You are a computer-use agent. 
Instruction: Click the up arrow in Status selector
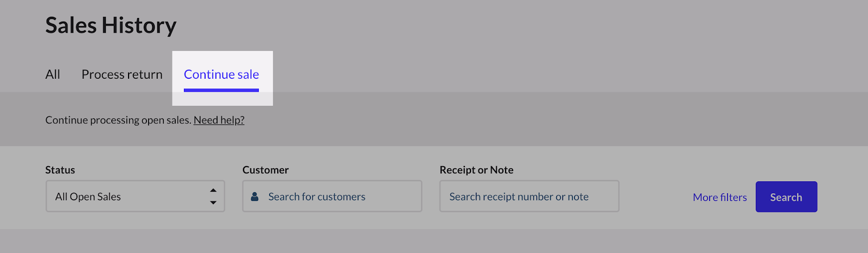(213, 191)
